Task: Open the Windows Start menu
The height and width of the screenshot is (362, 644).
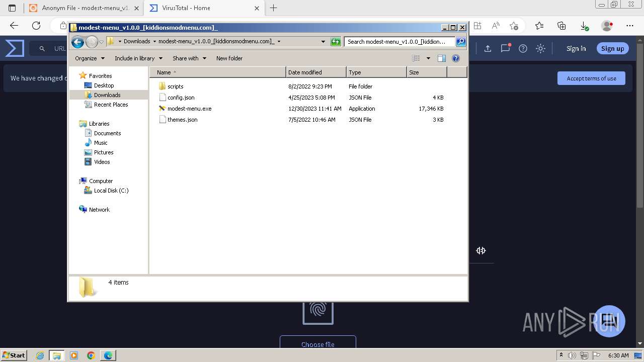Action: pos(14,355)
